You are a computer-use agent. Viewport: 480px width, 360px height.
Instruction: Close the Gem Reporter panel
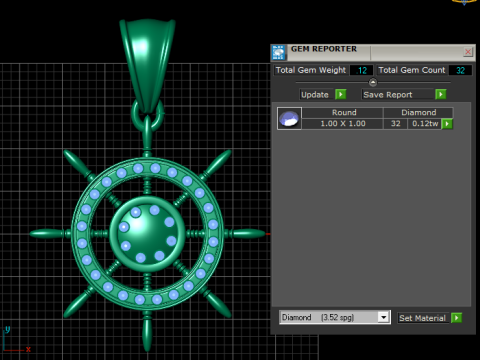tap(468, 52)
